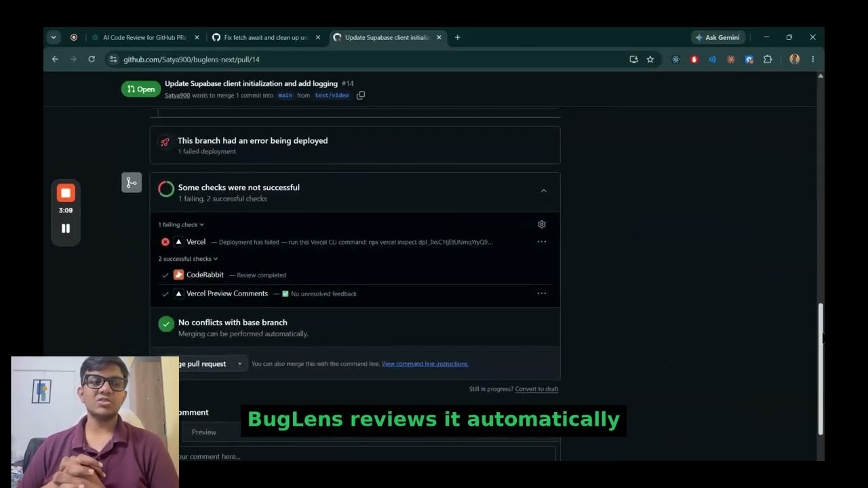Open the Extensions puzzle piece menu
868x488 pixels.
click(x=768, y=59)
